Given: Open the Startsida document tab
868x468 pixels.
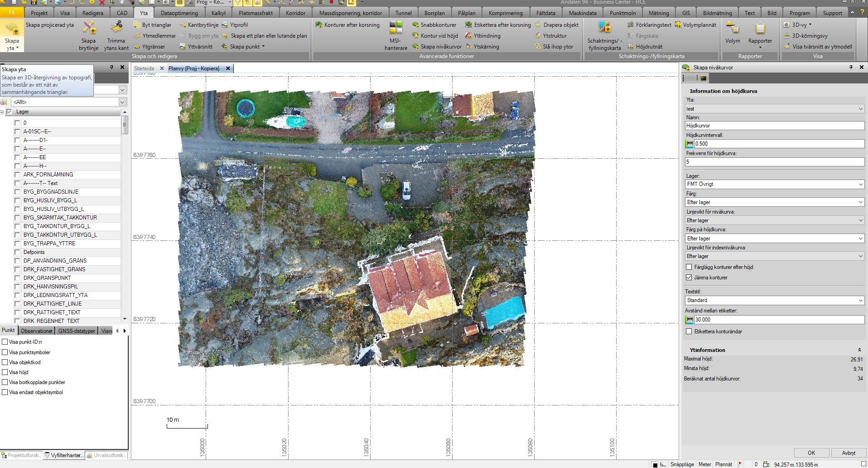Looking at the screenshot, I should coord(144,68).
